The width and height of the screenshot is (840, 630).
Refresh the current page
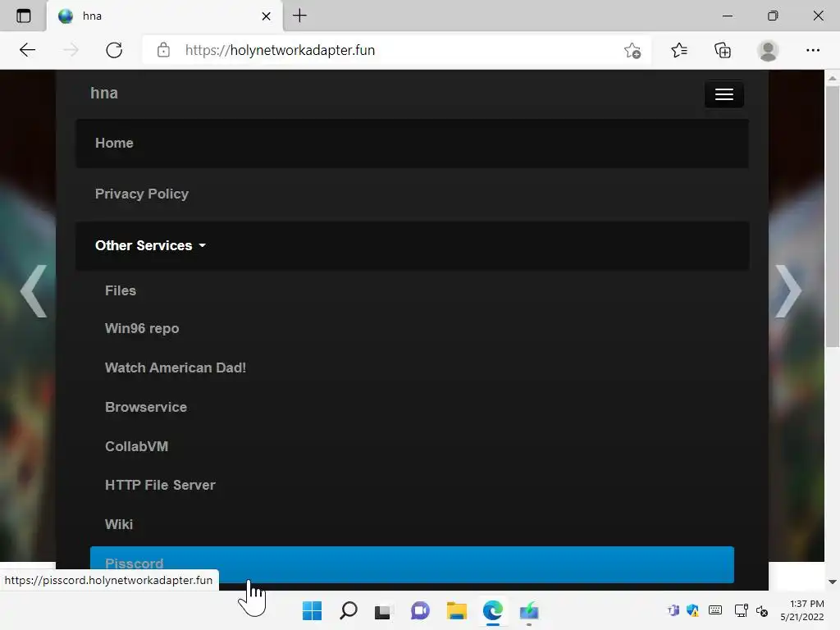114,50
